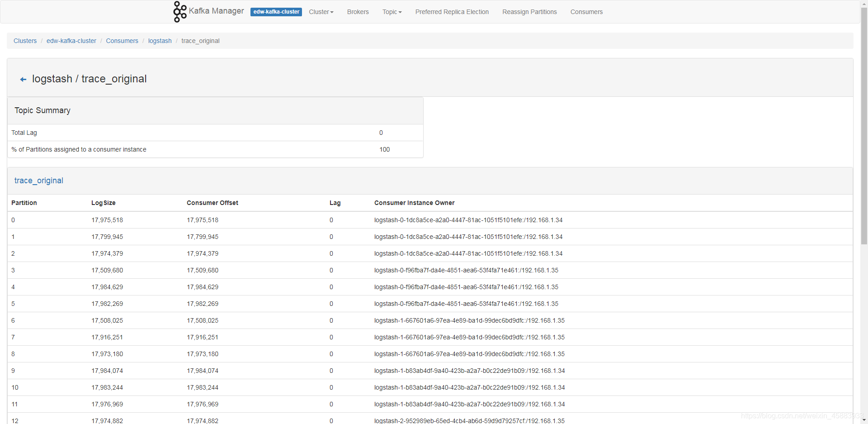Select LogSize 17,509,680 of partition 3
The image size is (868, 424).
tap(107, 270)
